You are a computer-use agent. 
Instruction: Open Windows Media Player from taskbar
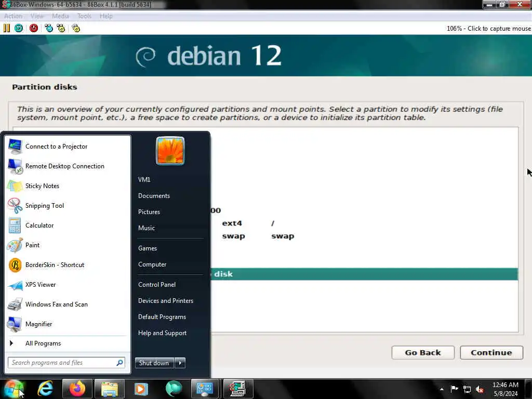pyautogui.click(x=141, y=389)
